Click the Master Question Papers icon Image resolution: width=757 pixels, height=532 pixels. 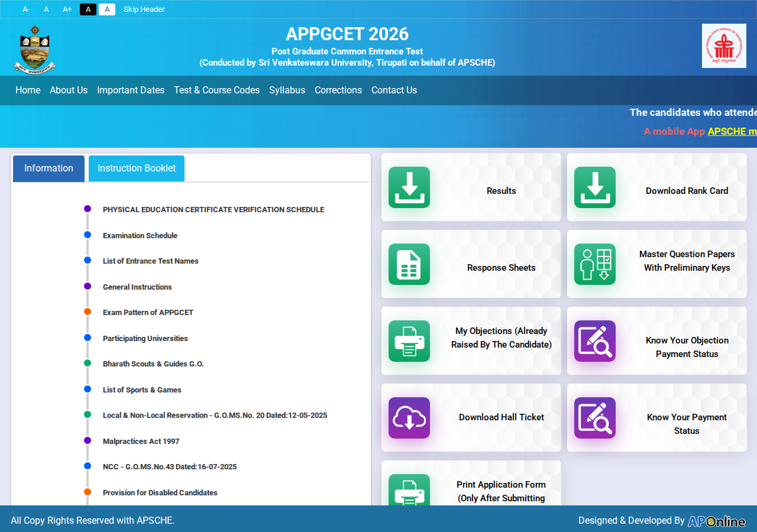pos(595,264)
